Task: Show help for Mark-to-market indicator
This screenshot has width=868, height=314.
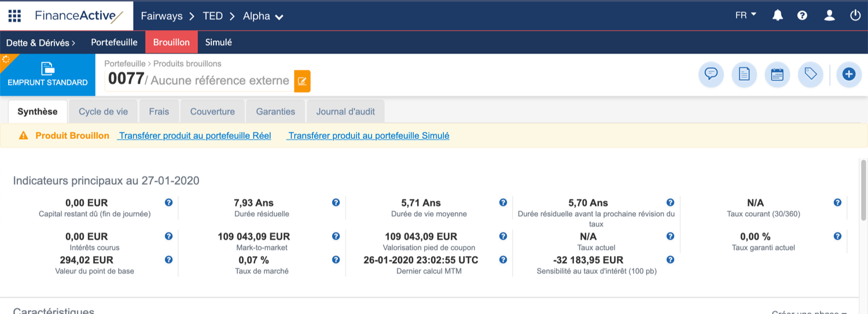Action: (x=336, y=237)
